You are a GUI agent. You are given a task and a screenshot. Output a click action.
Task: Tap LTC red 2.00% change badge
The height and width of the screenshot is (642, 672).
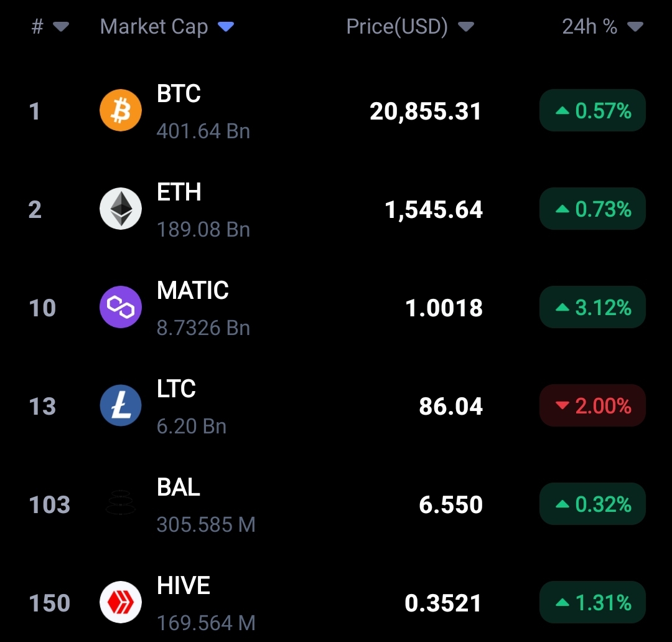tap(592, 406)
